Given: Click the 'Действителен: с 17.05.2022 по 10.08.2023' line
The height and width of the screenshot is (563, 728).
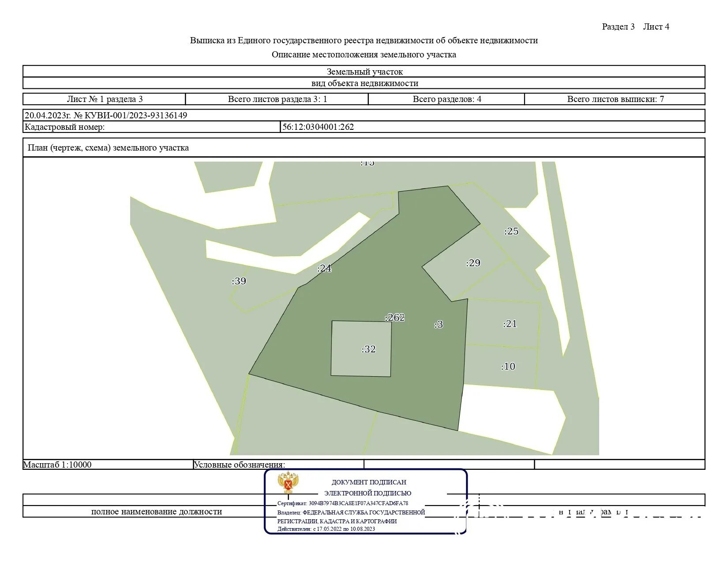Looking at the screenshot, I should point(326,529).
